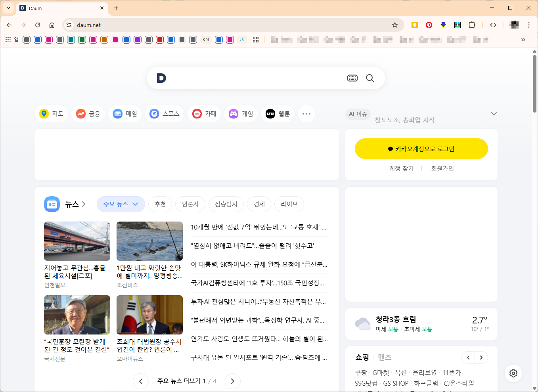Show next shopping list arrow
538x392 pixels.
pyautogui.click(x=481, y=358)
